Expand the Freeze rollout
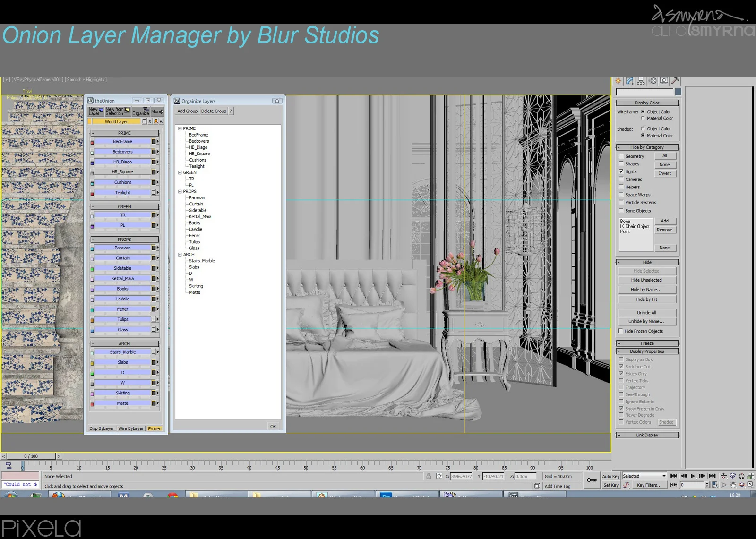The image size is (756, 539). coord(647,343)
